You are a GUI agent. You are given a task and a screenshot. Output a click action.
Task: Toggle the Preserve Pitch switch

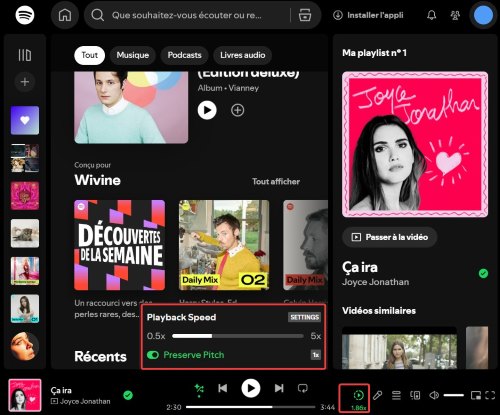[x=153, y=355]
